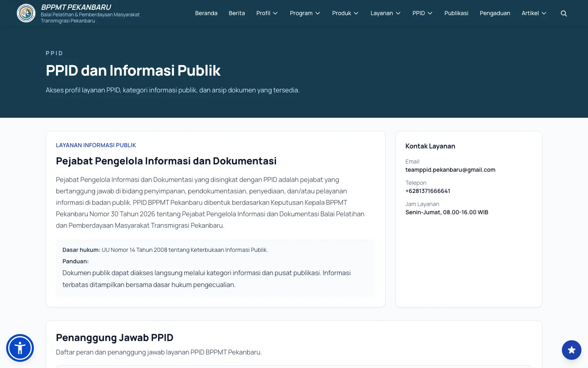Click the floating star button
This screenshot has width=588, height=368.
pos(572,350)
